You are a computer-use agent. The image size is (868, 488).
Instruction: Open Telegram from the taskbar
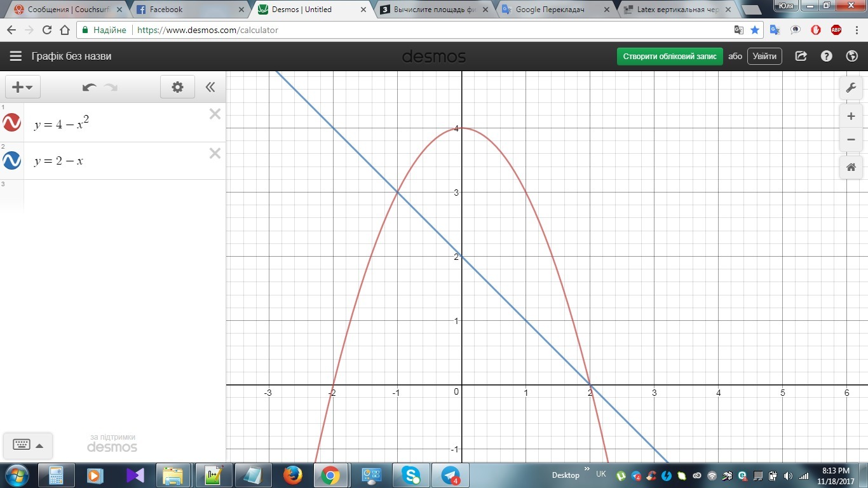[x=450, y=475]
